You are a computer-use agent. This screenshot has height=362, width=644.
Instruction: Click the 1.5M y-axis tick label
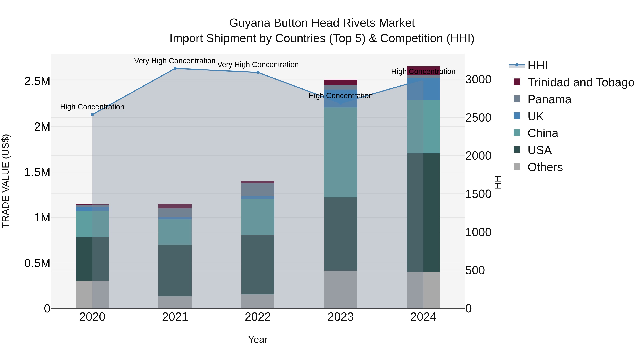click(37, 172)
